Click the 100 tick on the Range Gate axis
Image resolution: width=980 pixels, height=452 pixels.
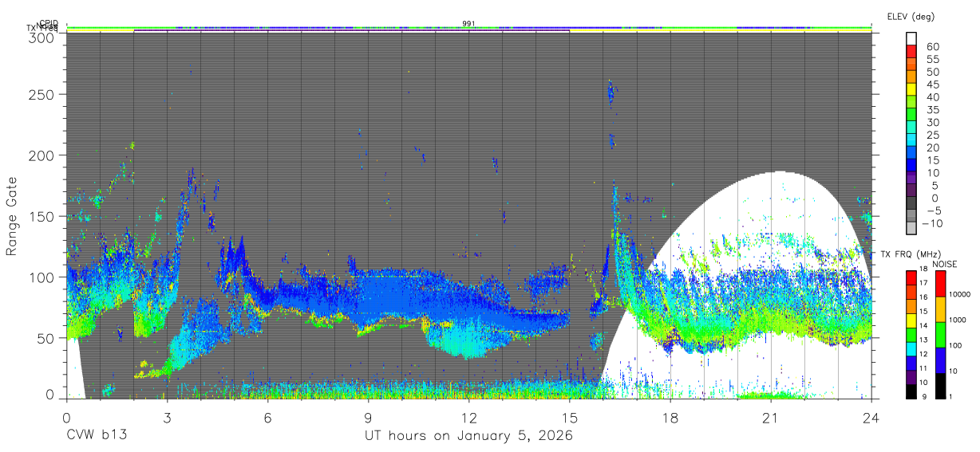[x=42, y=277]
